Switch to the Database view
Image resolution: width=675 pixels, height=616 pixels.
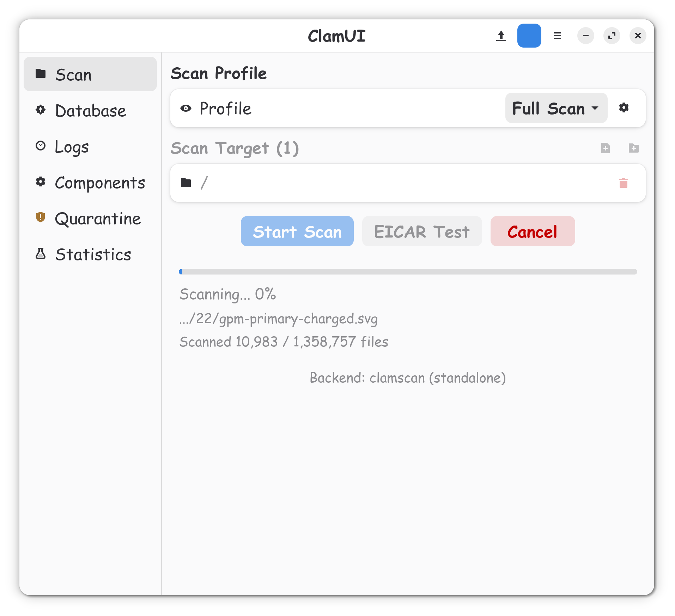(x=90, y=111)
